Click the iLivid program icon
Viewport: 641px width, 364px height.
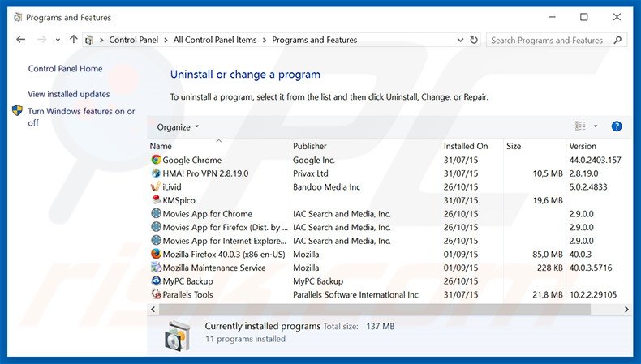coord(156,186)
